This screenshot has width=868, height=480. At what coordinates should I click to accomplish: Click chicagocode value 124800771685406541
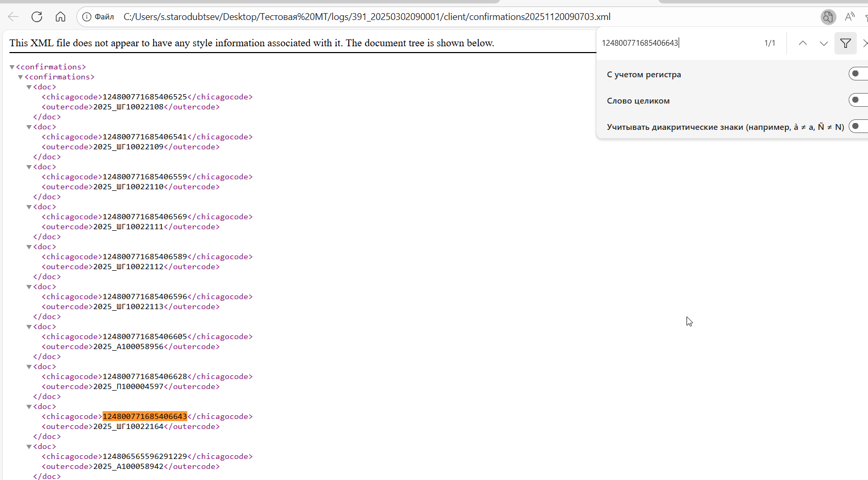(x=145, y=137)
